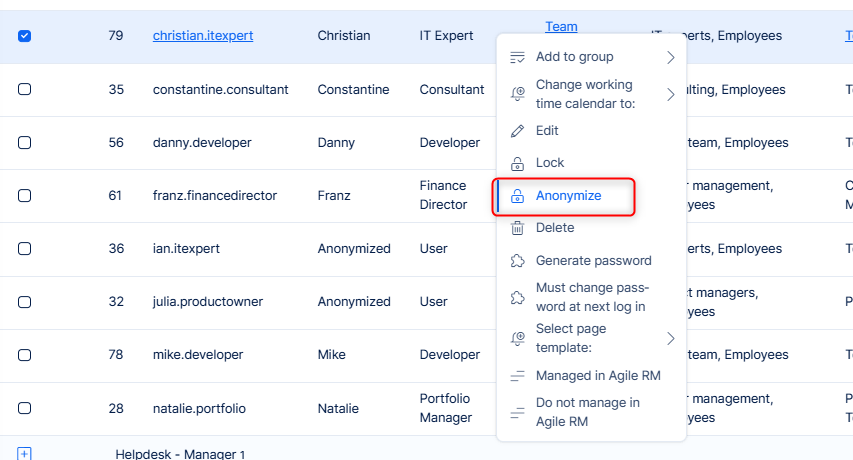Expand the Change working time calendar arrow

tap(671, 94)
